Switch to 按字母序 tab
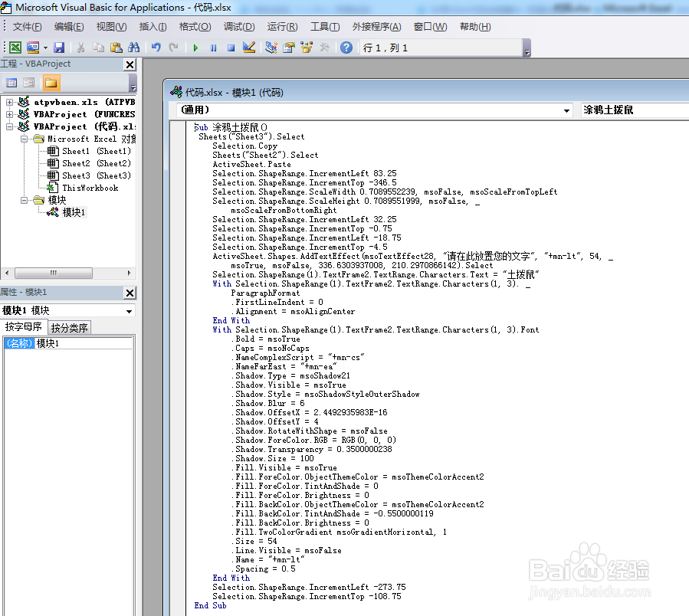The width and height of the screenshot is (689, 616). (23, 327)
